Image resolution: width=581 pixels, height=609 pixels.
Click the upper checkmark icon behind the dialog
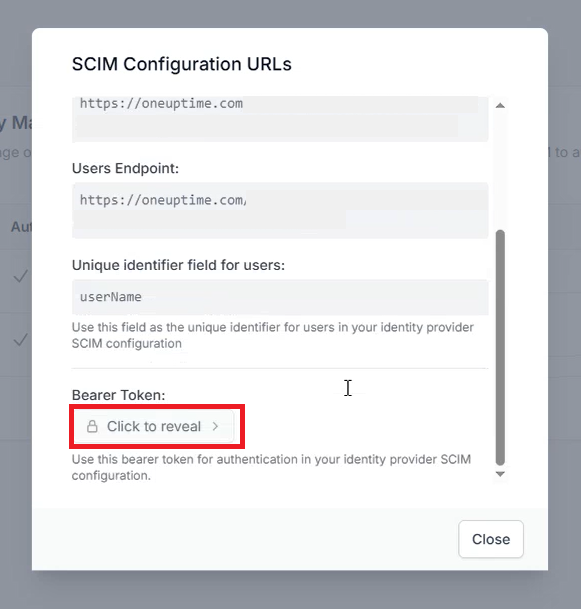pyautogui.click(x=21, y=276)
